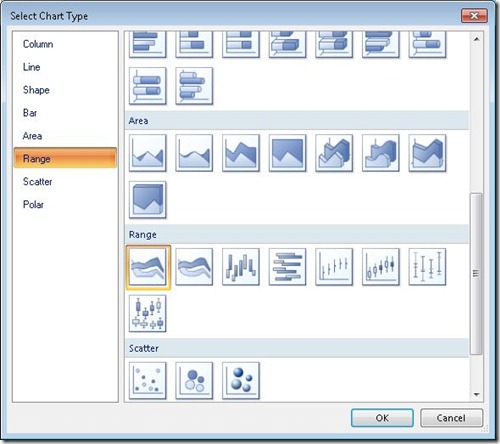Screen dimensions: 500x444
Task: Click the highlighted Range category in left list
Action: [x=65, y=158]
